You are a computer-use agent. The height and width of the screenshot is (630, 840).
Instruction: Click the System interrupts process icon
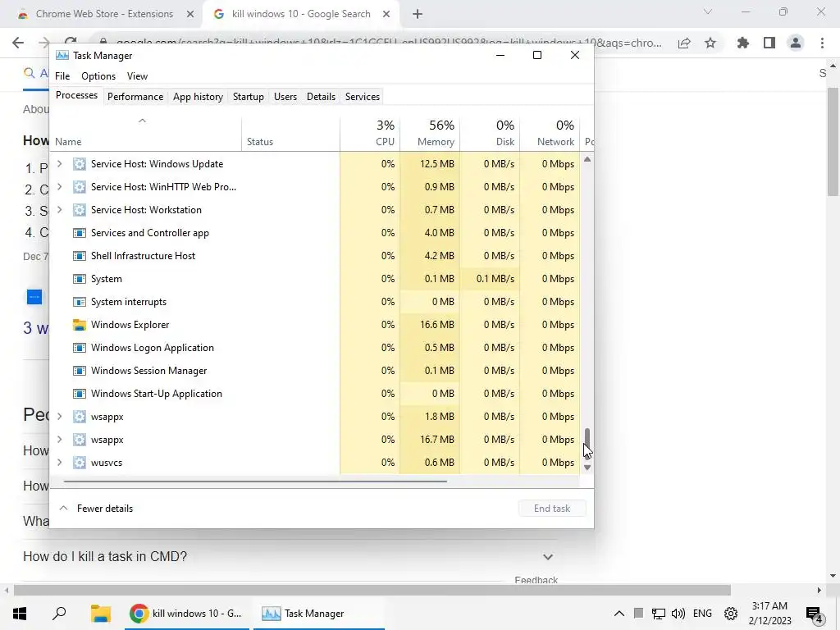pyautogui.click(x=80, y=302)
